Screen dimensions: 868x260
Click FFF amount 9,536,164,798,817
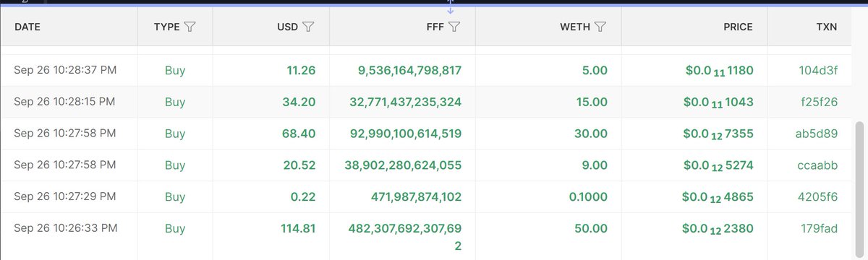click(409, 71)
